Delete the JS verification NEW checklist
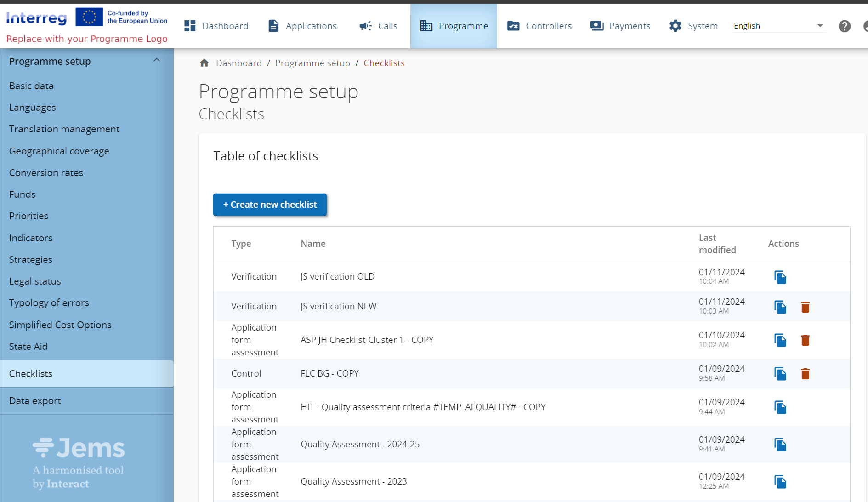868x502 pixels. (805, 307)
